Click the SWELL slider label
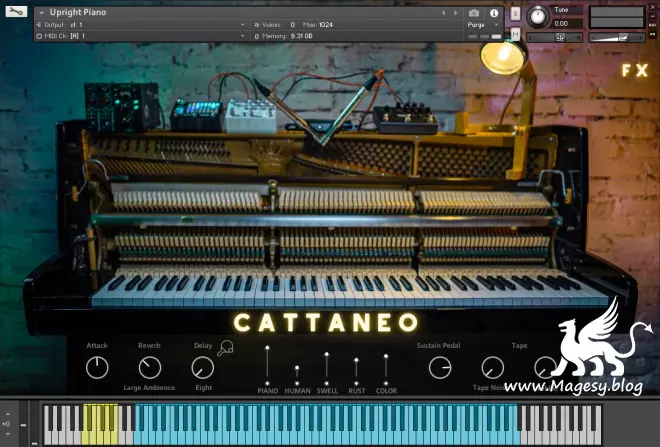 [327, 391]
